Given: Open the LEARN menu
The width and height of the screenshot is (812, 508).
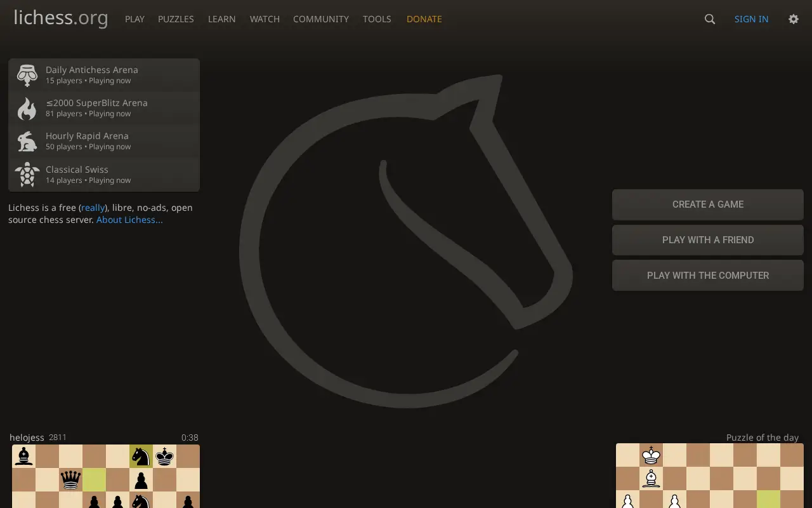Looking at the screenshot, I should 221,19.
